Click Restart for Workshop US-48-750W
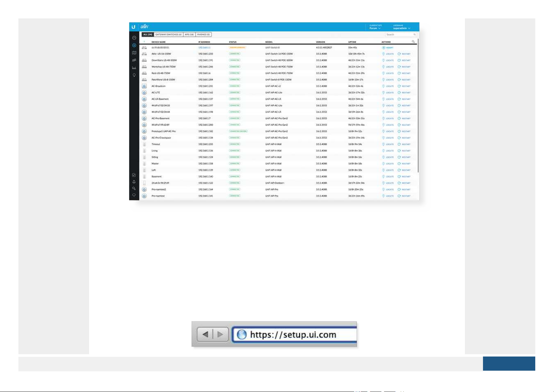 coord(404,67)
